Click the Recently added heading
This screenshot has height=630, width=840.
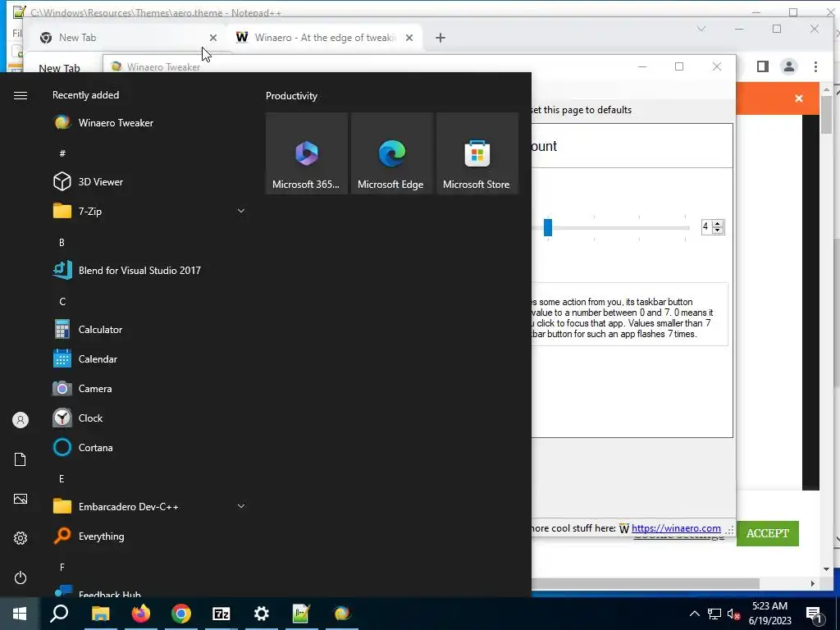click(x=85, y=95)
